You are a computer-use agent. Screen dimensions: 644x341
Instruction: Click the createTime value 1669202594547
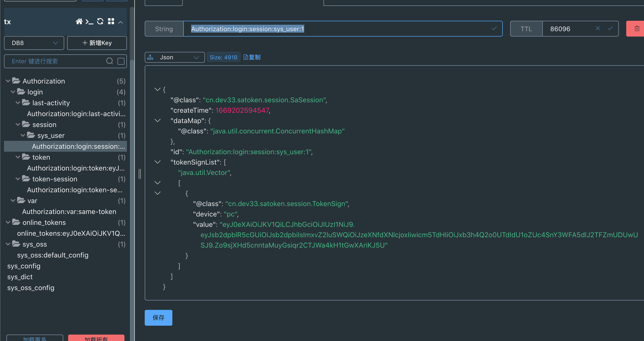tap(242, 110)
